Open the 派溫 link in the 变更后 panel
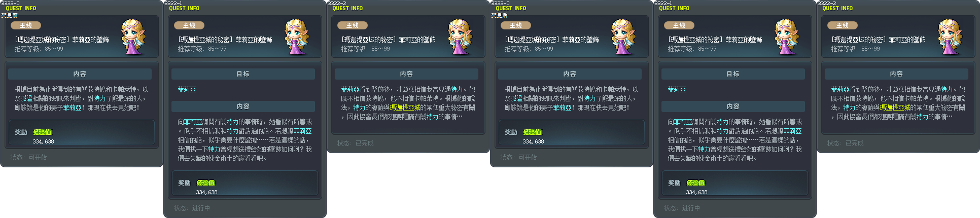The height and width of the screenshot is (218, 980). (x=517, y=98)
